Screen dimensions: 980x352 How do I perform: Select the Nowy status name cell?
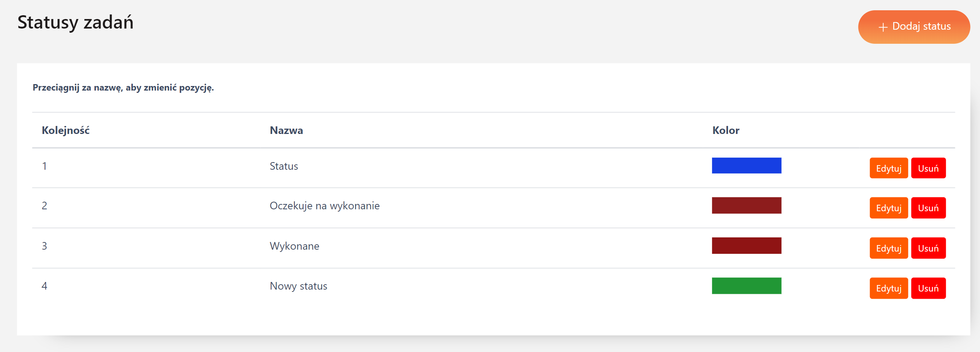(x=298, y=286)
